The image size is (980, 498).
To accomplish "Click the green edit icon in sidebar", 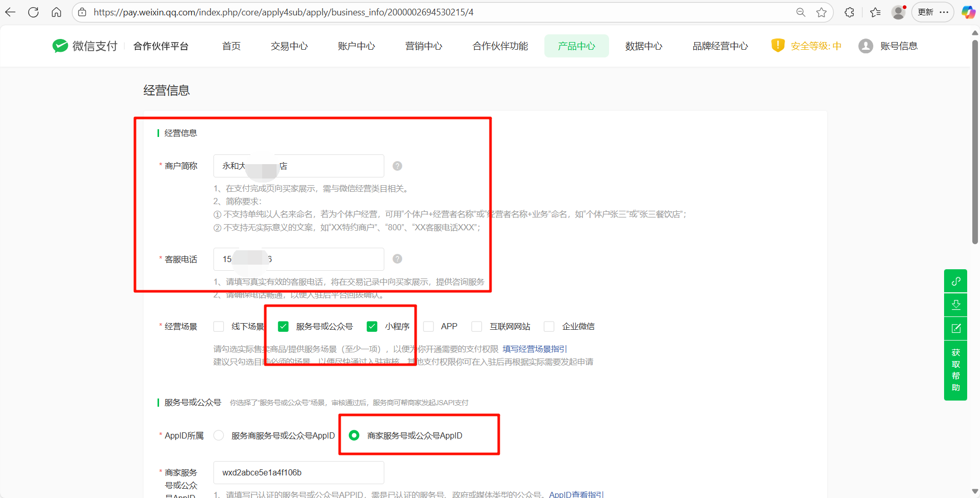I will tap(955, 328).
